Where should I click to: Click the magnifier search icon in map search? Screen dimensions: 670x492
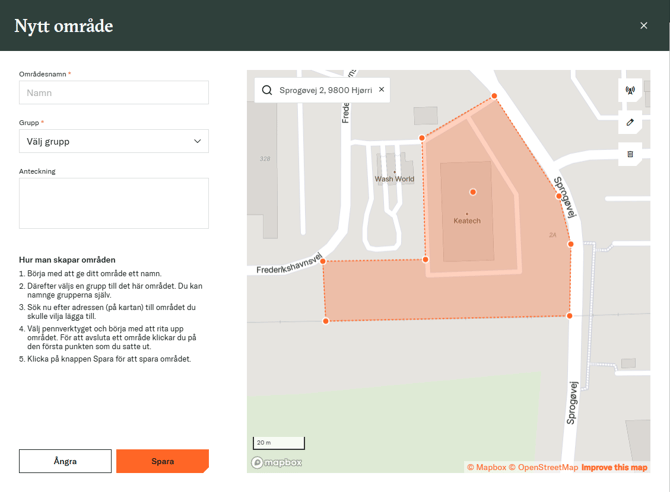click(x=267, y=90)
